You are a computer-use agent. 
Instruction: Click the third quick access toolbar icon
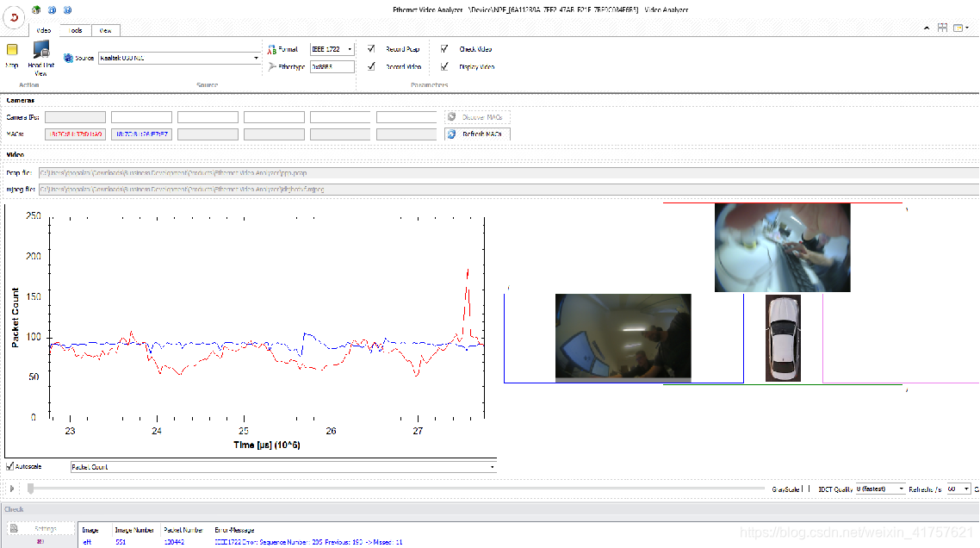pyautogui.click(x=67, y=10)
